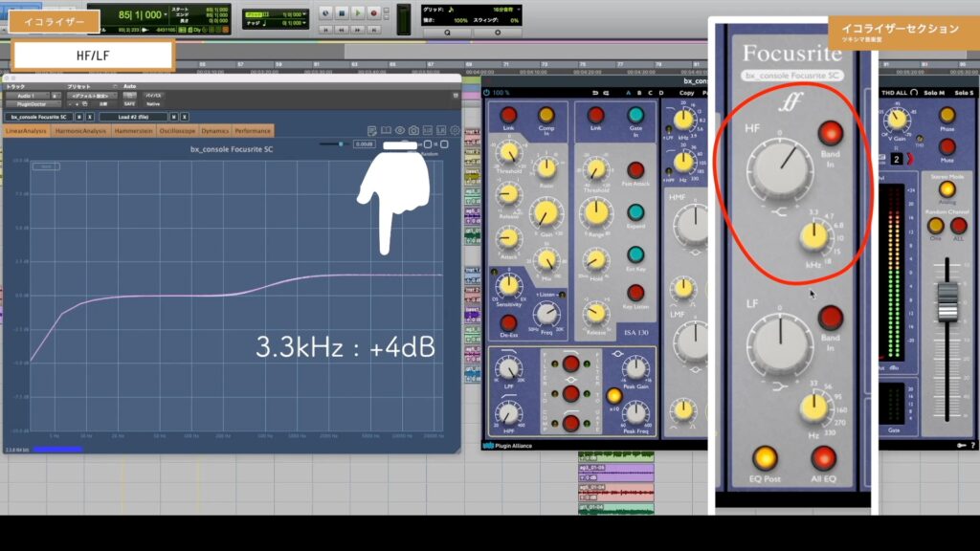Open the Audio 1 track selector
Viewport: 980px width, 551px height.
pos(26,97)
